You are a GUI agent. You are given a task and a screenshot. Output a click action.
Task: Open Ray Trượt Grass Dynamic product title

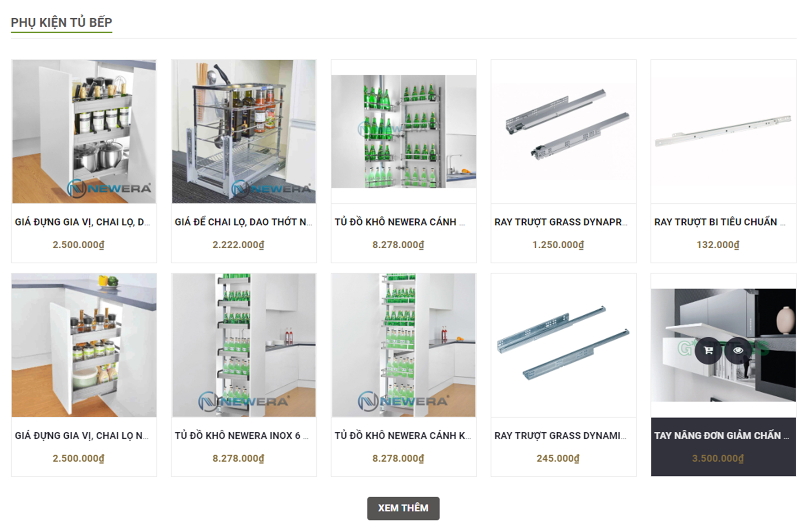point(561,436)
